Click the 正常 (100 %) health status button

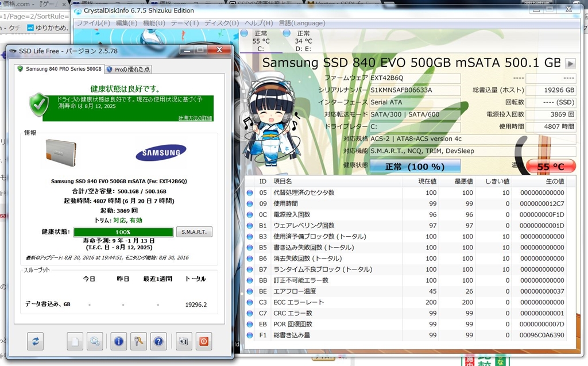pyautogui.click(x=415, y=167)
